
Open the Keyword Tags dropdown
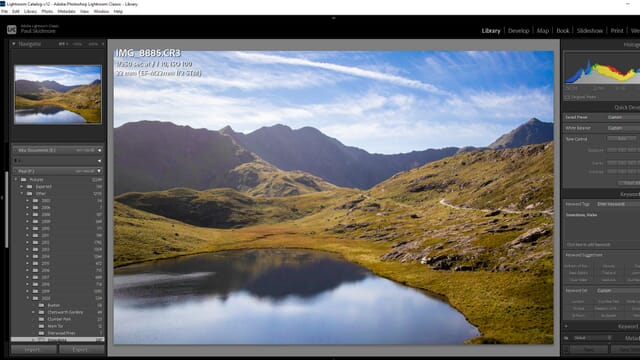(x=617, y=204)
